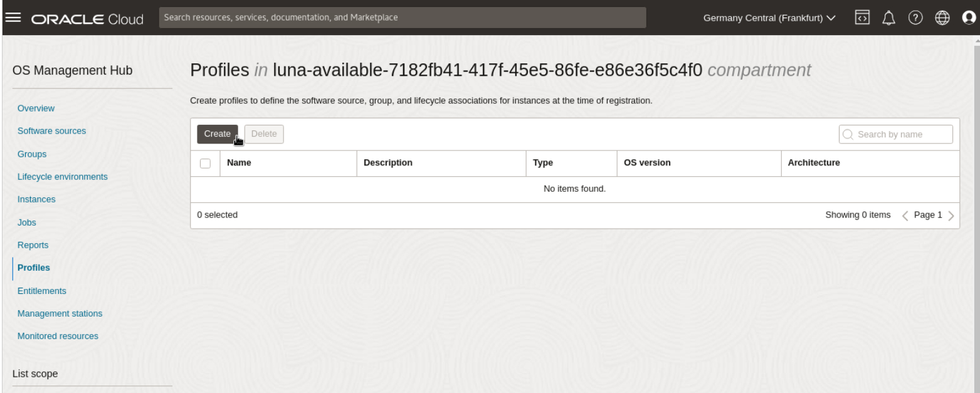Select Profiles in the sidebar

(34, 268)
